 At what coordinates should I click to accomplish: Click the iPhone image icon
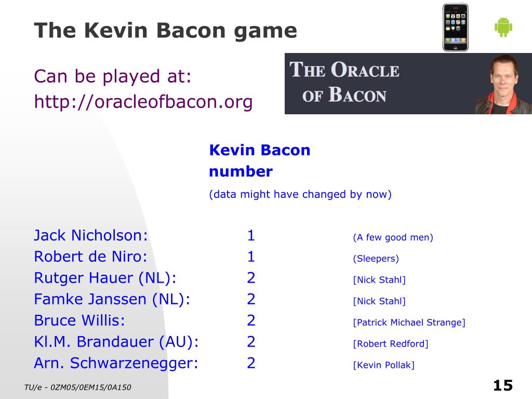click(455, 27)
